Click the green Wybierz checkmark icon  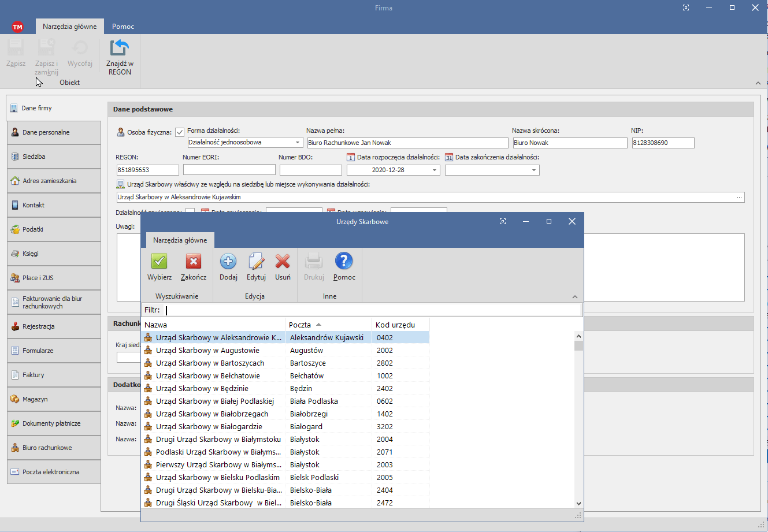tap(159, 262)
